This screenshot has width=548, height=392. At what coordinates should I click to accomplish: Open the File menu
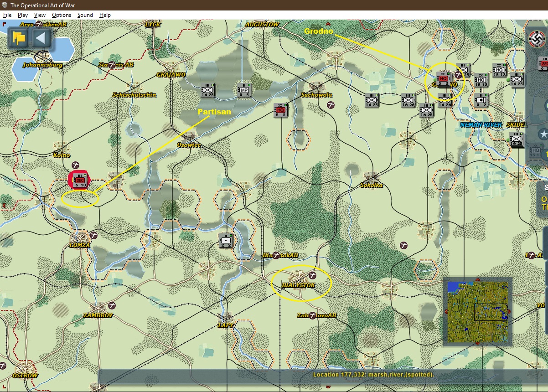tap(7, 15)
